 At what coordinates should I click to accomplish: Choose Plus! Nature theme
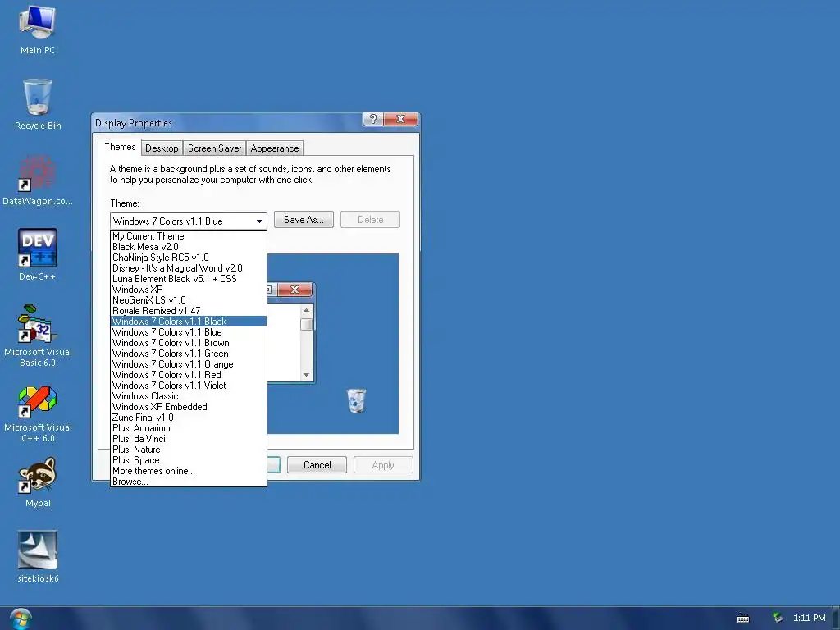tap(189, 450)
